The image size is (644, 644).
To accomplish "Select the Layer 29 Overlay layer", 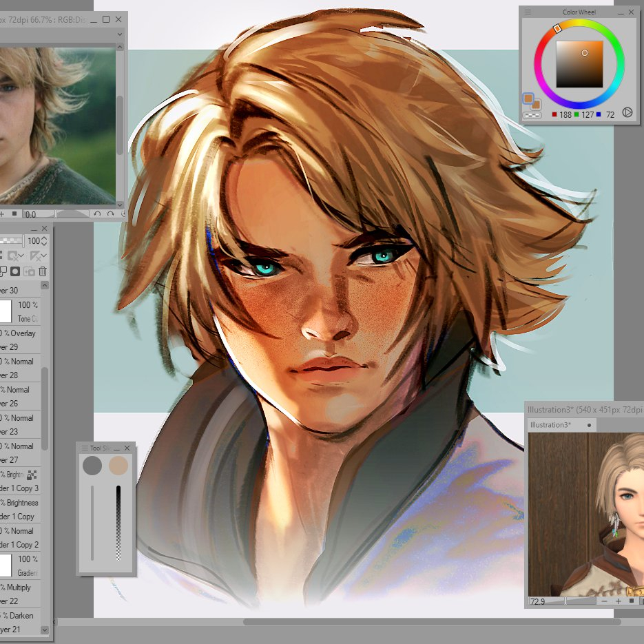I will pos(19,340).
